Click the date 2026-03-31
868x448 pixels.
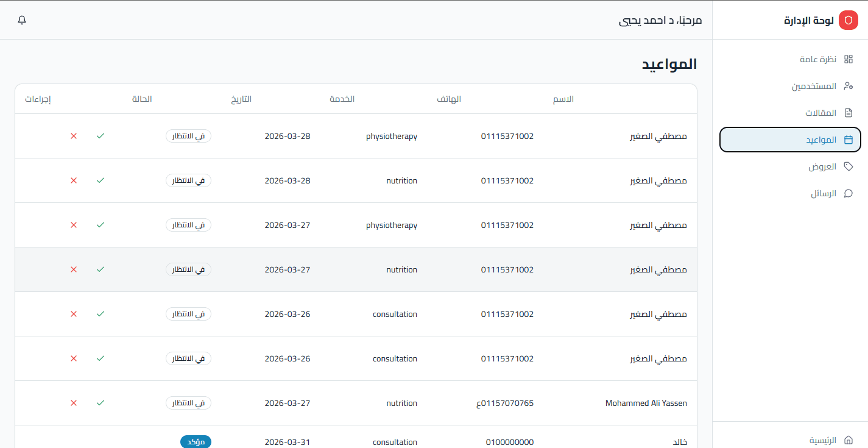tap(288, 442)
